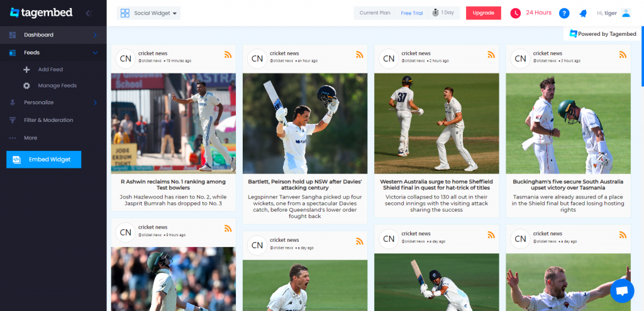
Task: Click RSS icon on Buckingham's five card
Action: (623, 55)
